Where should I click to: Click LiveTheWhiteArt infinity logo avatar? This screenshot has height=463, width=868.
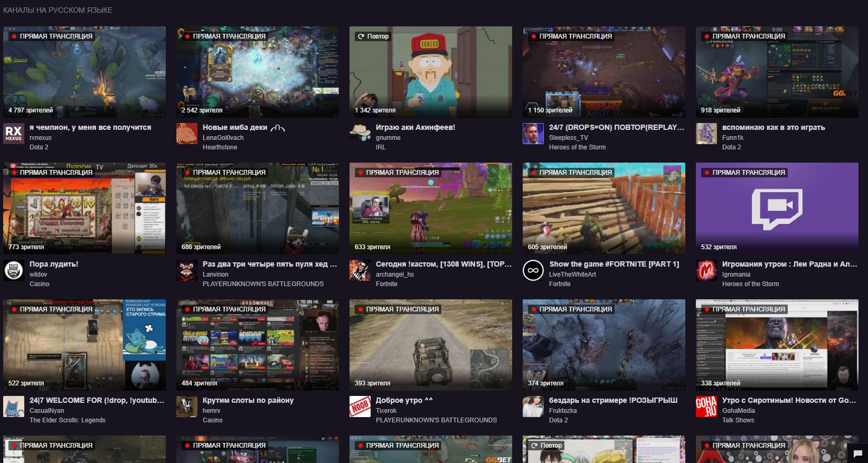(533, 270)
